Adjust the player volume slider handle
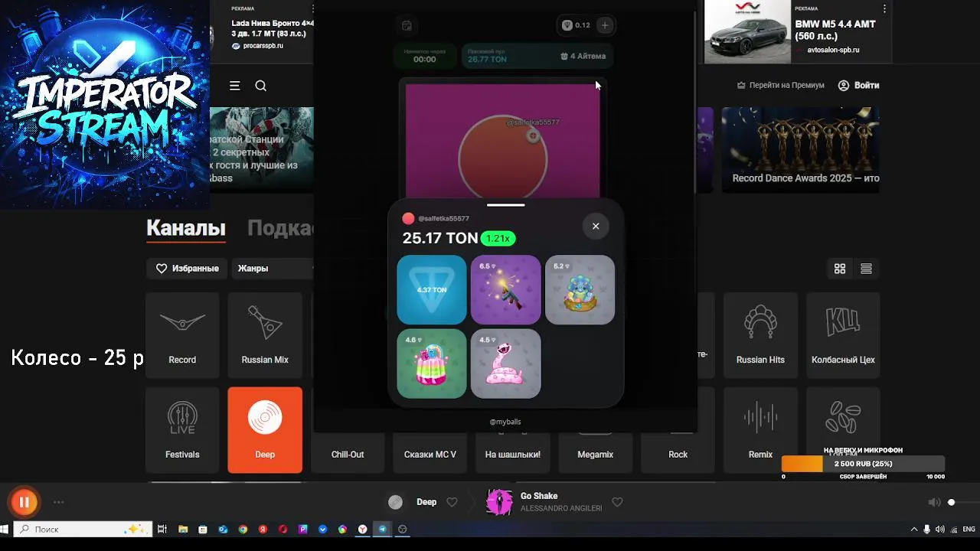Viewport: 980px width, 551px height. click(952, 502)
